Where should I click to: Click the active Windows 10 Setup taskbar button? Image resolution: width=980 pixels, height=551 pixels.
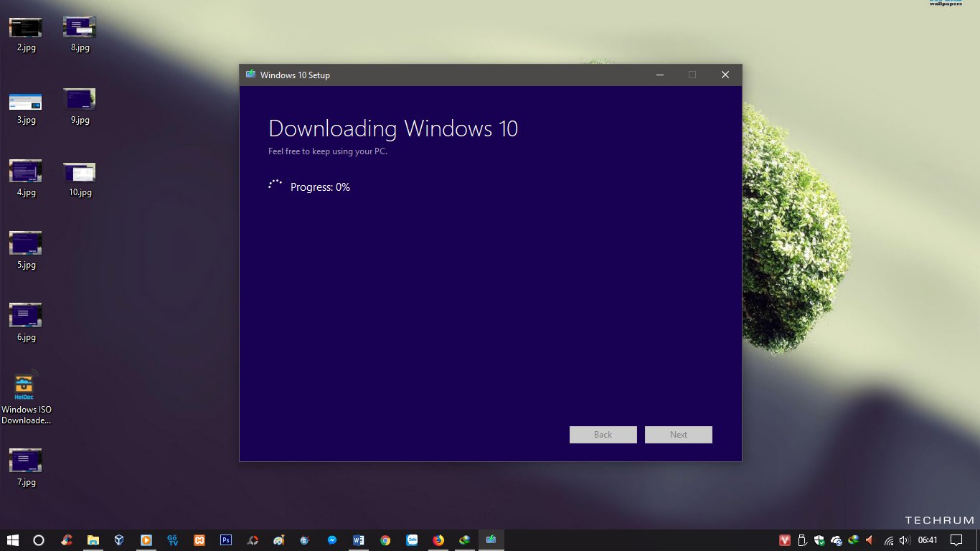[x=491, y=540]
